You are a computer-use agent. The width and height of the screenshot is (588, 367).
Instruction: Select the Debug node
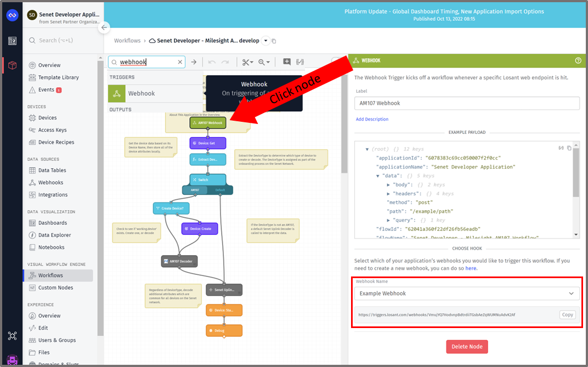pyautogui.click(x=224, y=331)
